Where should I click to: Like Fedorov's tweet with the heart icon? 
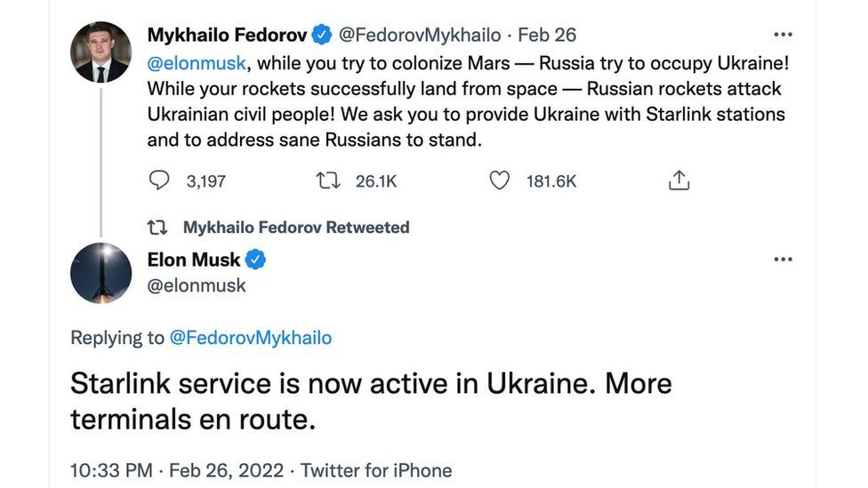click(x=500, y=180)
